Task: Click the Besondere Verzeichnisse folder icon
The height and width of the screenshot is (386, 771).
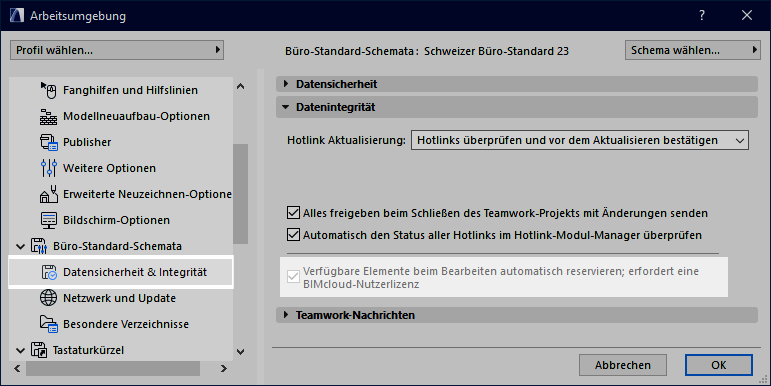Action: pos(48,324)
